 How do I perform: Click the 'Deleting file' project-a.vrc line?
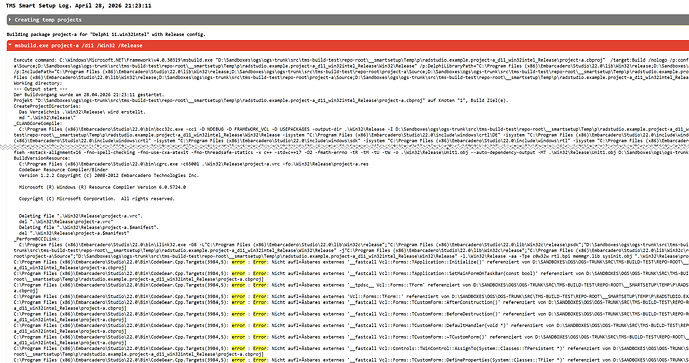tap(80, 216)
